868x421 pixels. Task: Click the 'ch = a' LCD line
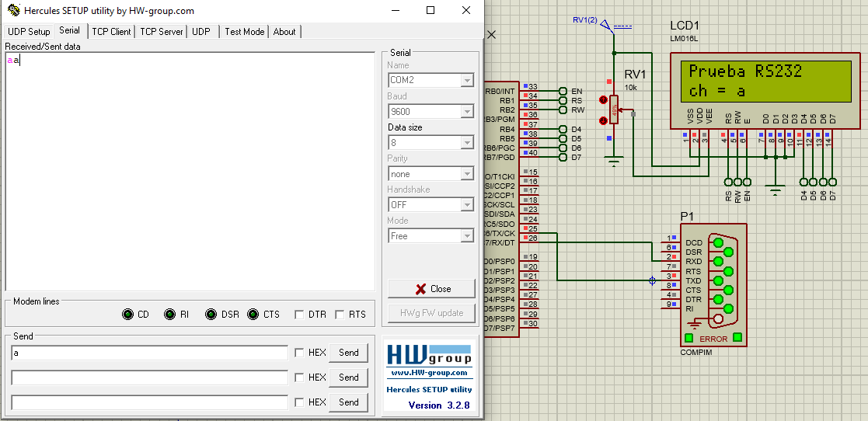717,91
